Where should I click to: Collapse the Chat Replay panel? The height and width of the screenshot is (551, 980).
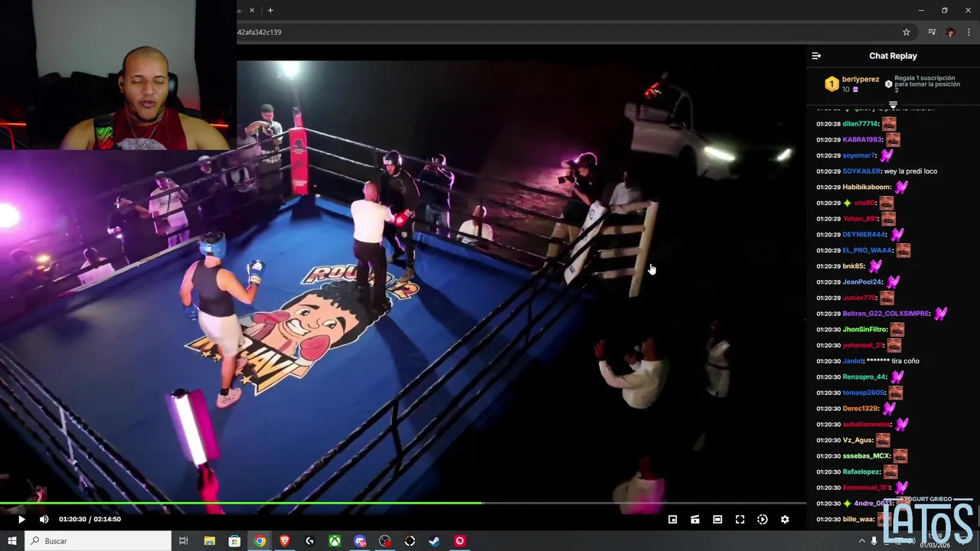[x=816, y=56]
